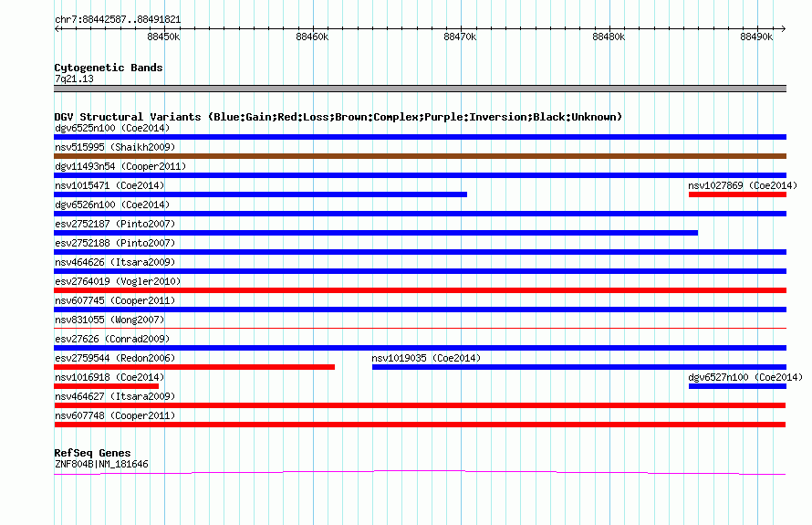Select the short red nsv1027869 loss bar
812x525 pixels.
pyautogui.click(x=737, y=194)
